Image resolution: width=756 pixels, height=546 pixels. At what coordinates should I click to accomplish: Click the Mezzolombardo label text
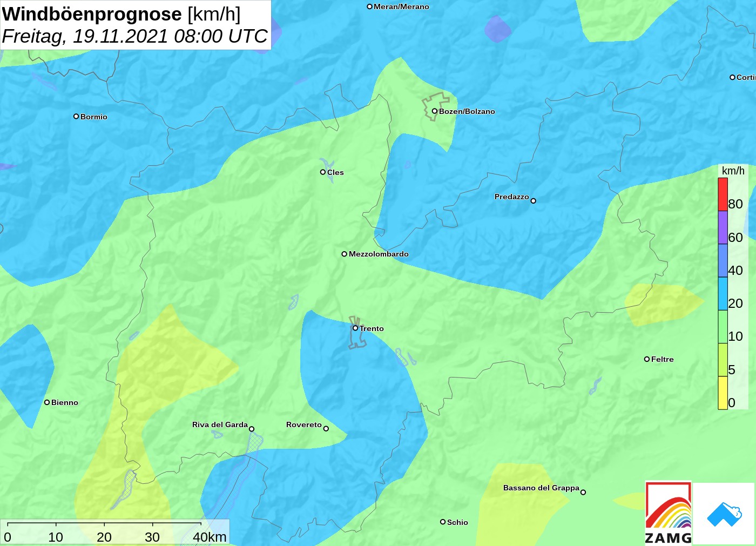click(x=379, y=254)
